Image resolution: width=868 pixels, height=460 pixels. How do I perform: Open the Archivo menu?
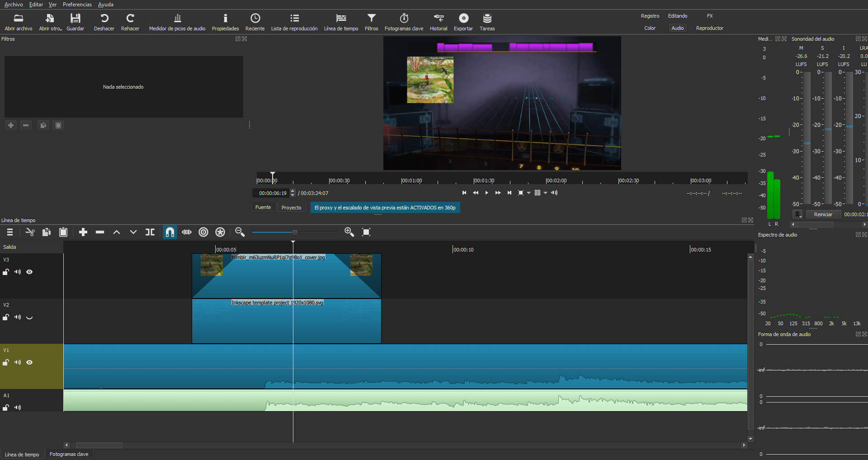click(14, 5)
